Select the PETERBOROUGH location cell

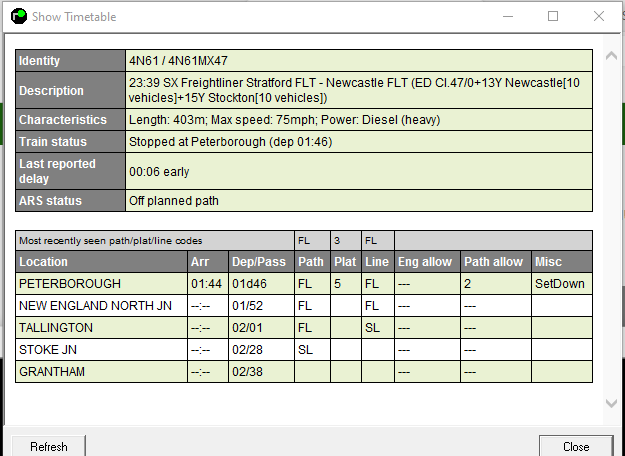pyautogui.click(x=102, y=284)
